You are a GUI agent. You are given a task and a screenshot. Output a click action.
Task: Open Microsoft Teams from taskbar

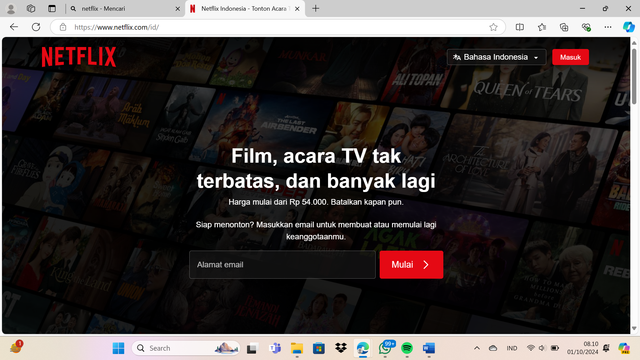coord(275,348)
